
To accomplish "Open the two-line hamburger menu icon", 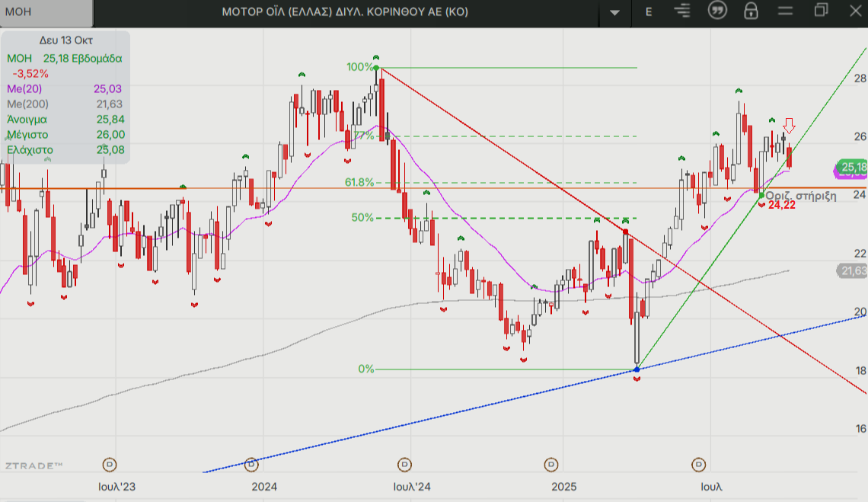I will point(785,11).
